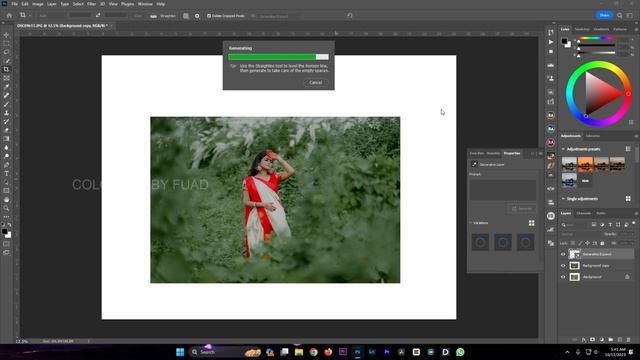Toggle layer filtering on/off switch
Screen dimensions: 640x360
(633, 223)
